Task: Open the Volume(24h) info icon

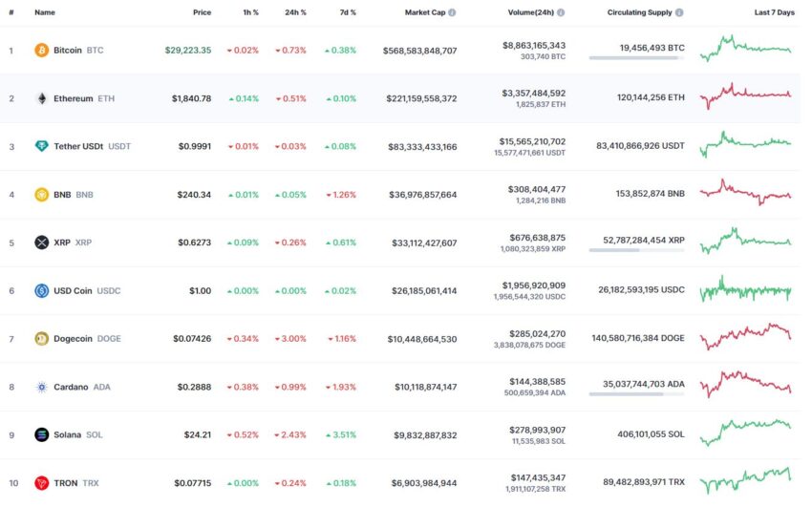Action: point(561,12)
